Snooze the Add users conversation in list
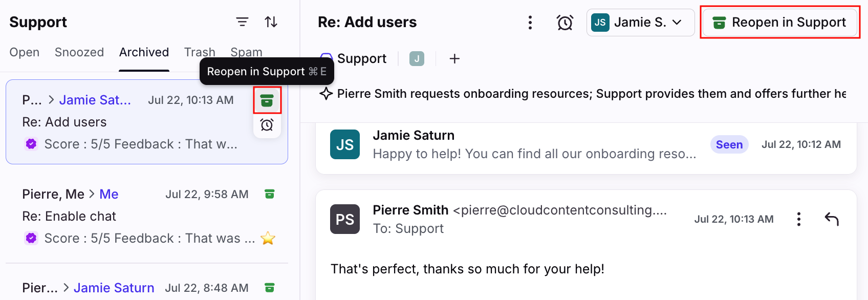Image resolution: width=868 pixels, height=300 pixels. point(267,125)
